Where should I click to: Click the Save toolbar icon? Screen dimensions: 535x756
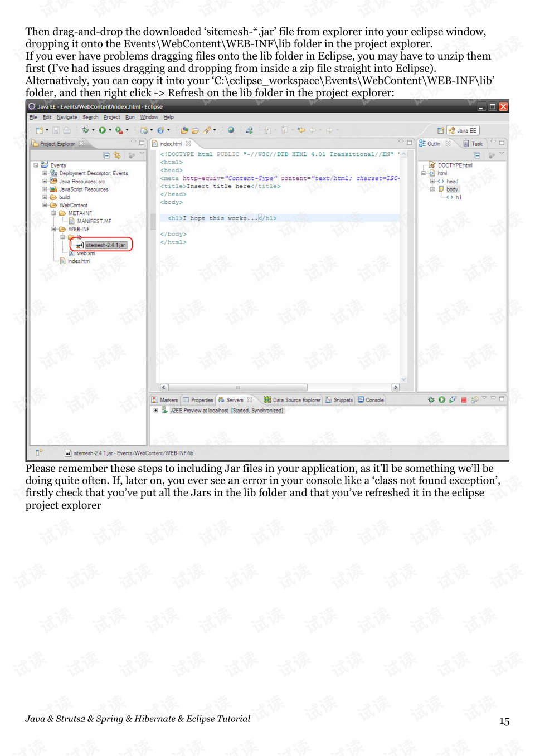pos(56,130)
